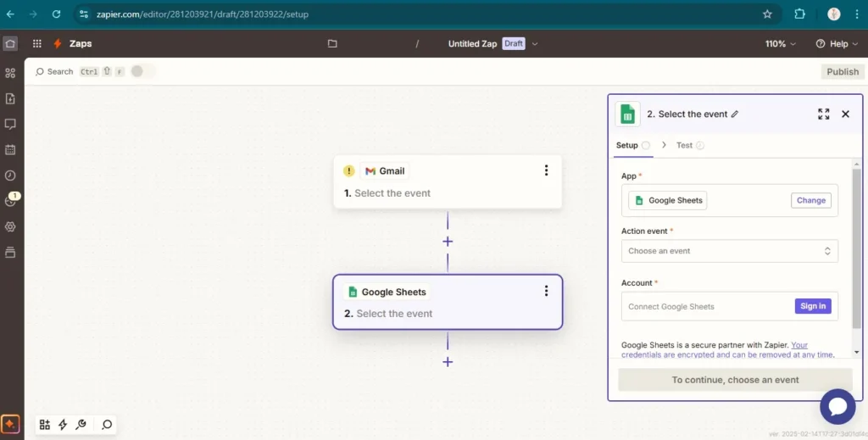Viewport: 868px width, 440px height.
Task: Open the sidebar apps squares icon
Action: (10, 73)
